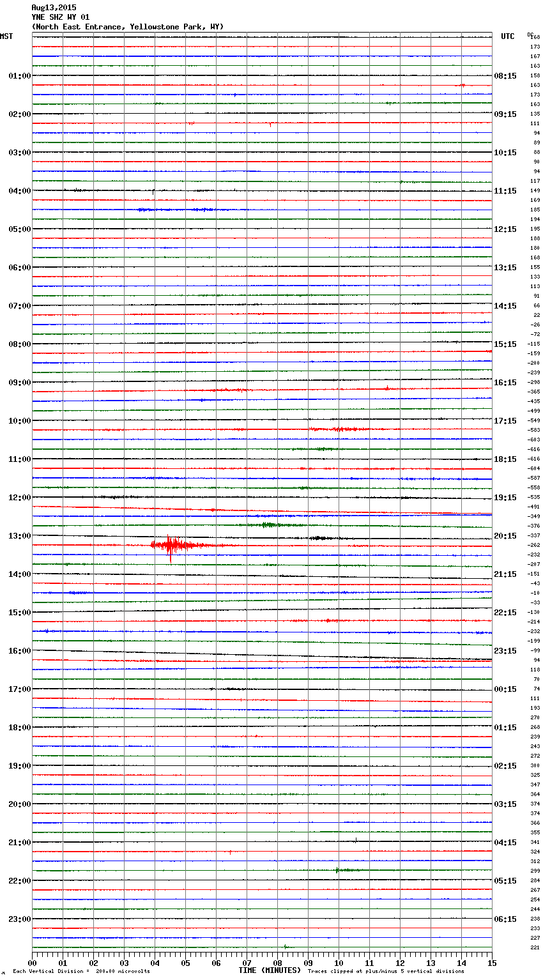The width and height of the screenshot is (543, 980).
Task: Click the 14:15 UTC row label
Action: tap(505, 306)
